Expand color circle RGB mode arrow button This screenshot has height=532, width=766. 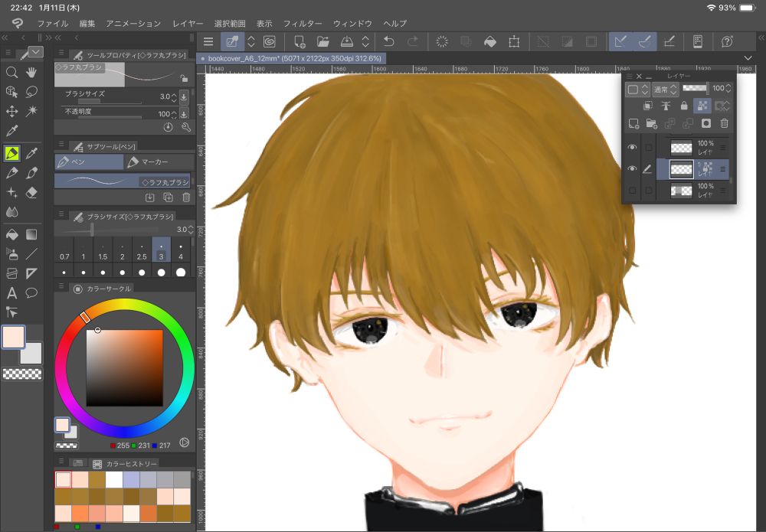[184, 442]
